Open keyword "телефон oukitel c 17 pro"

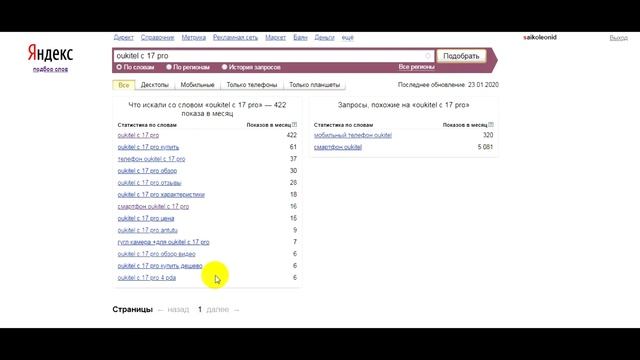point(151,159)
